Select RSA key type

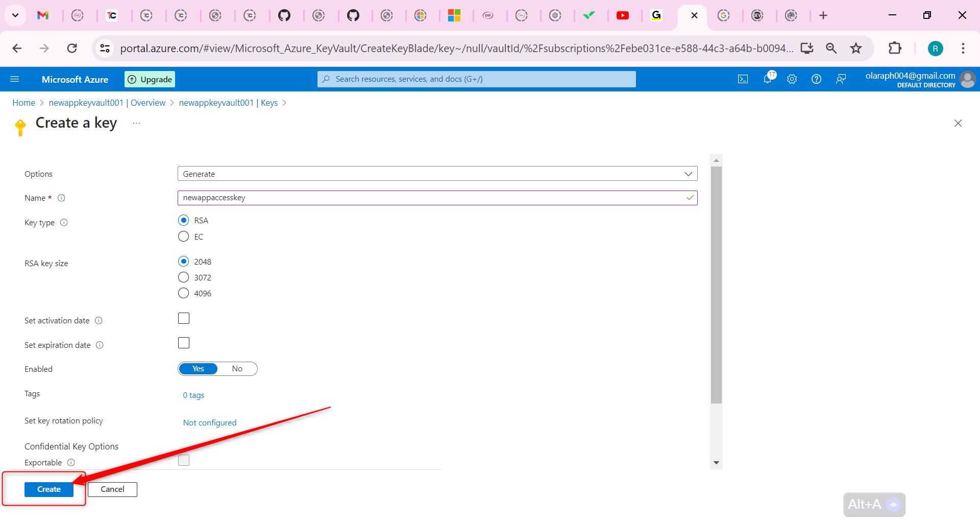pos(184,221)
